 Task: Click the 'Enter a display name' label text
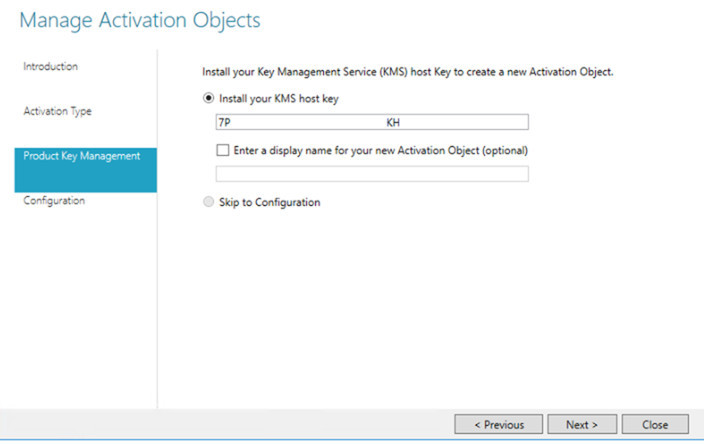tap(381, 150)
